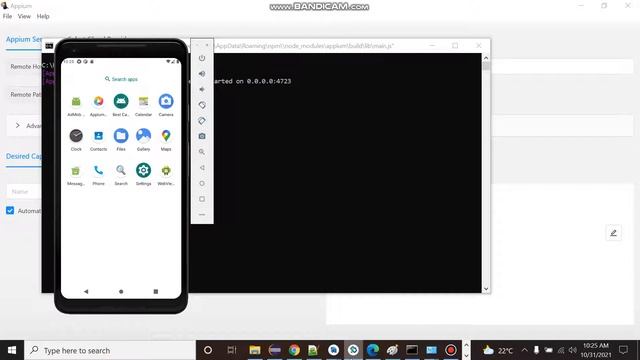Viewport: 640px width, 360px height.
Task: Open the Calendar app in the app drawer
Action: pos(143,102)
